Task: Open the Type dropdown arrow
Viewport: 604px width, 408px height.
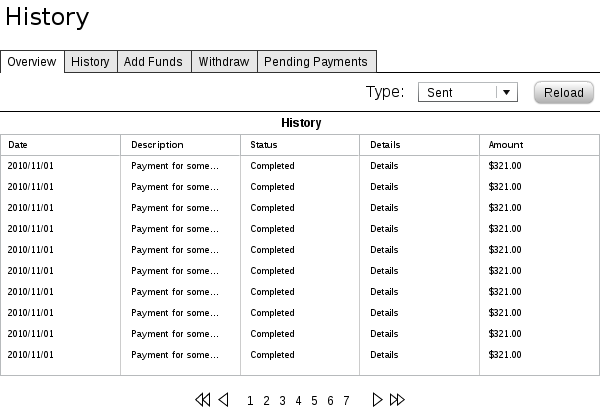Action: (507, 92)
